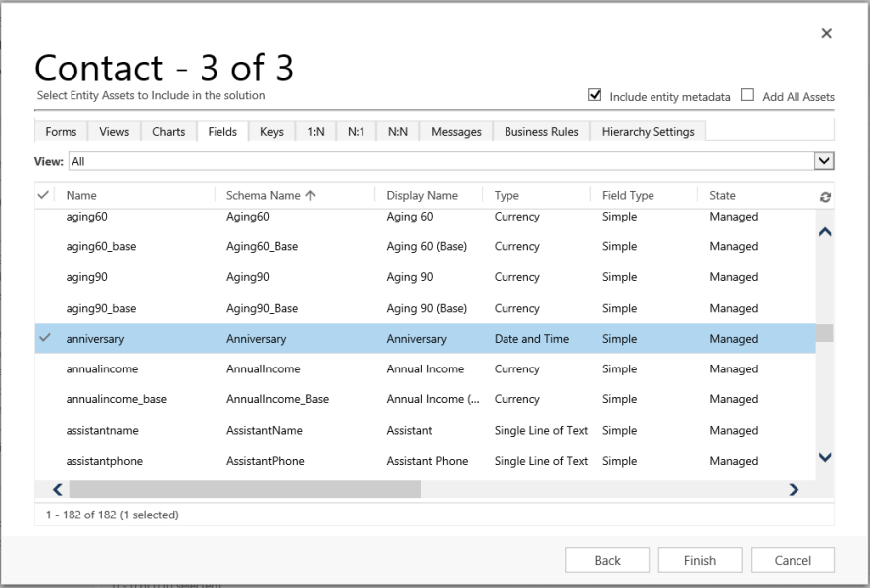Click the select-all checkmark column header

47,195
